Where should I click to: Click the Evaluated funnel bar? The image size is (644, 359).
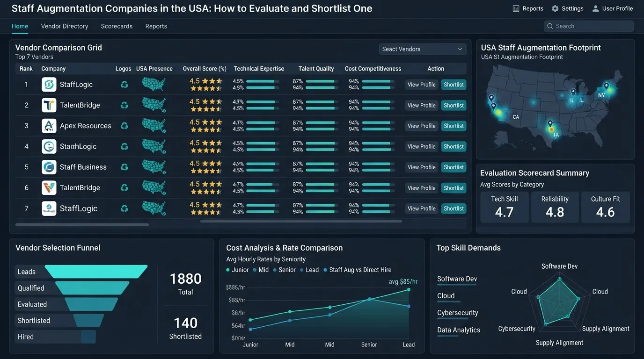point(91,304)
